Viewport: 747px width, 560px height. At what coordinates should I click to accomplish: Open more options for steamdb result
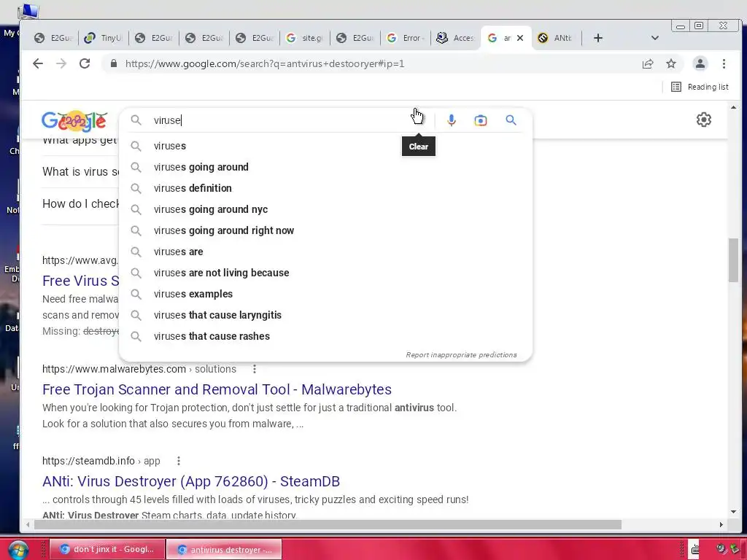(x=178, y=461)
